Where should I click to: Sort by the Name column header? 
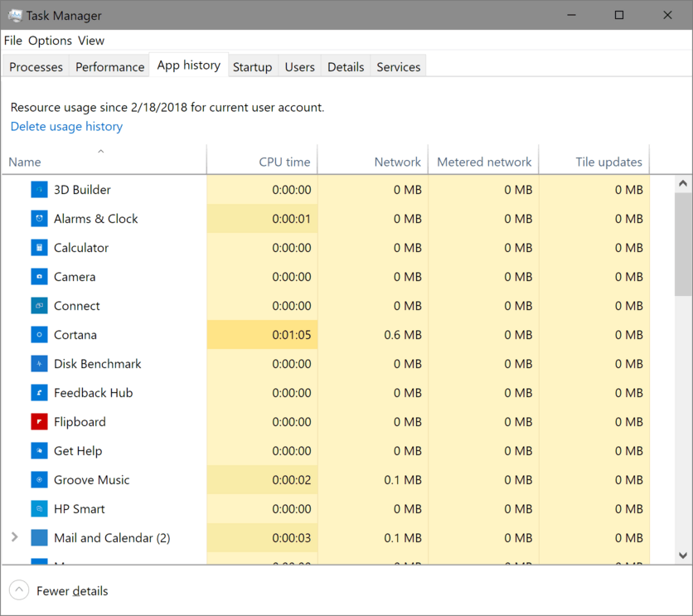[104, 159]
